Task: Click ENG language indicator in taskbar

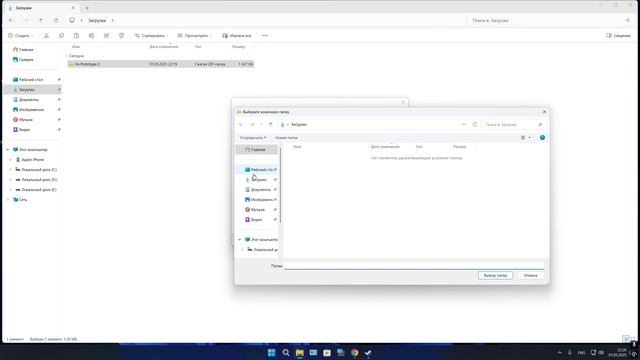Action: tap(582, 353)
